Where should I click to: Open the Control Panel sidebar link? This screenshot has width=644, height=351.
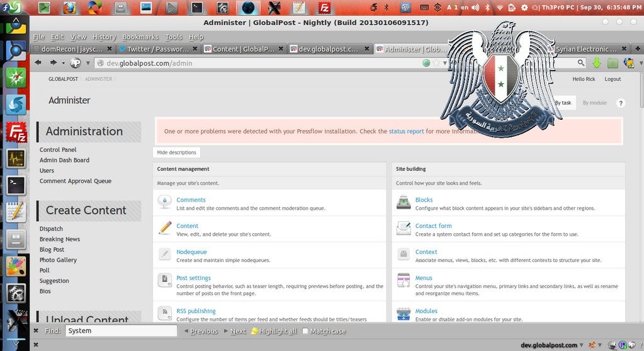tap(58, 149)
